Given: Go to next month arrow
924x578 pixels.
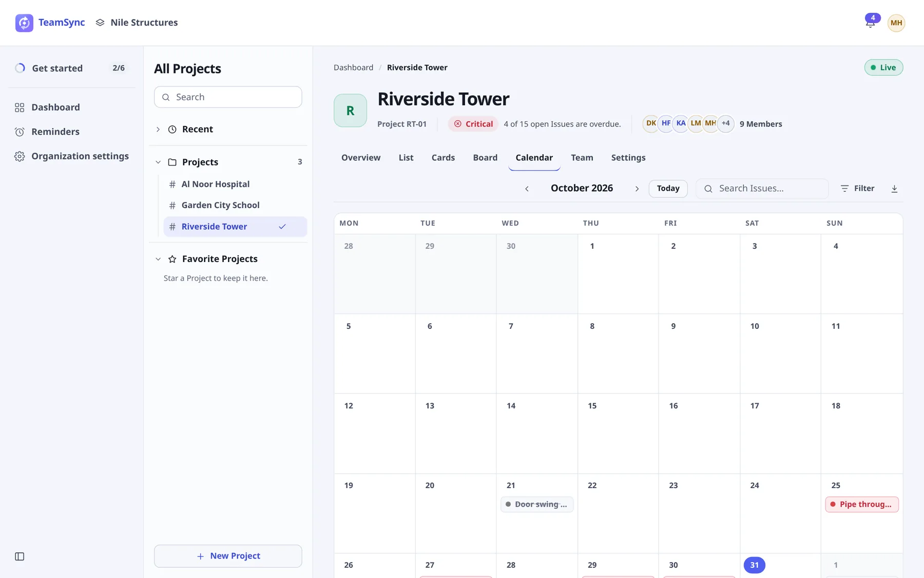Looking at the screenshot, I should (637, 189).
